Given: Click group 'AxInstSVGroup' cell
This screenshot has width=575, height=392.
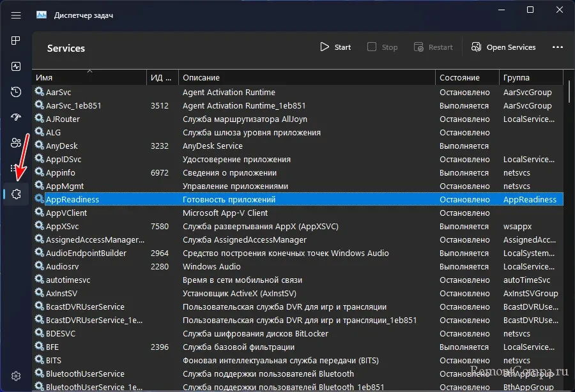Looking at the screenshot, I should pyautogui.click(x=531, y=294).
